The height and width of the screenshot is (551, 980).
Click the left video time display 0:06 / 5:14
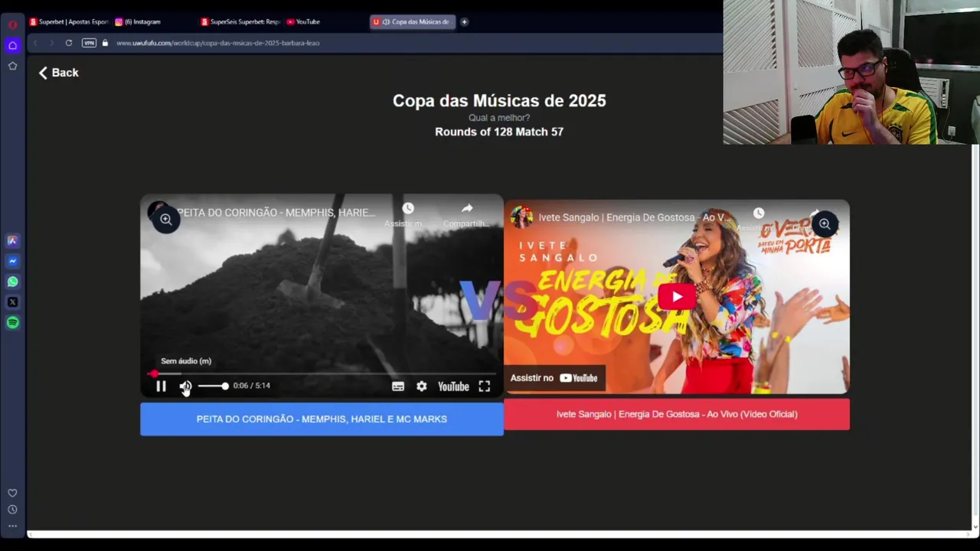252,386
